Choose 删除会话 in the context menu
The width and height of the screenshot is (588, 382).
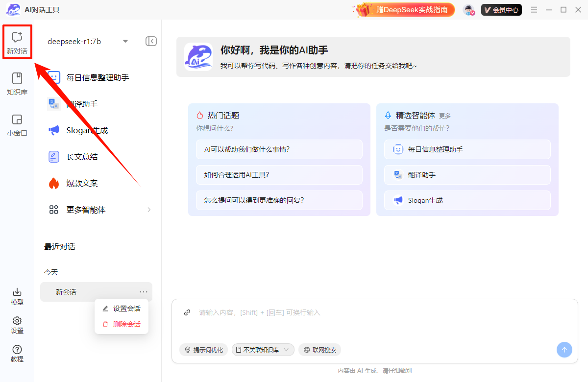(x=122, y=324)
